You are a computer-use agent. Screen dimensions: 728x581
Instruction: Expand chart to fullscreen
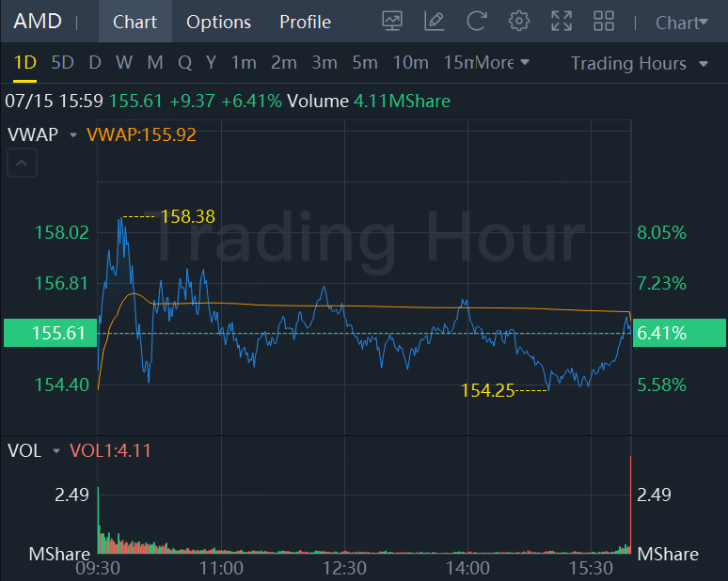point(562,21)
